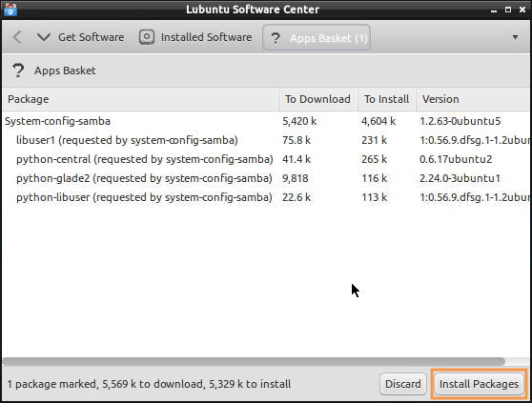
Task: Click the 265 k install cell
Action: [374, 159]
